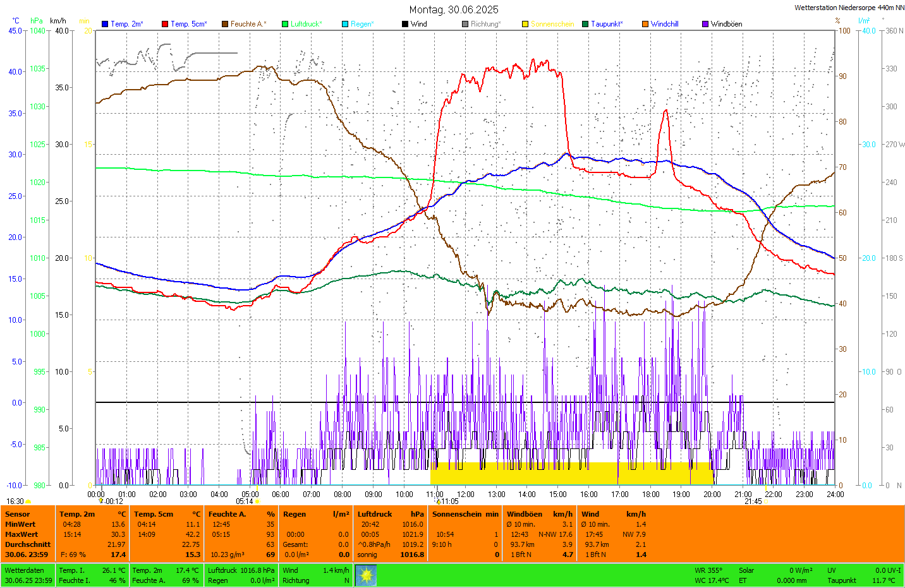Click the blue Temp. 2m legend square
The width and height of the screenshot is (905, 588).
click(105, 24)
